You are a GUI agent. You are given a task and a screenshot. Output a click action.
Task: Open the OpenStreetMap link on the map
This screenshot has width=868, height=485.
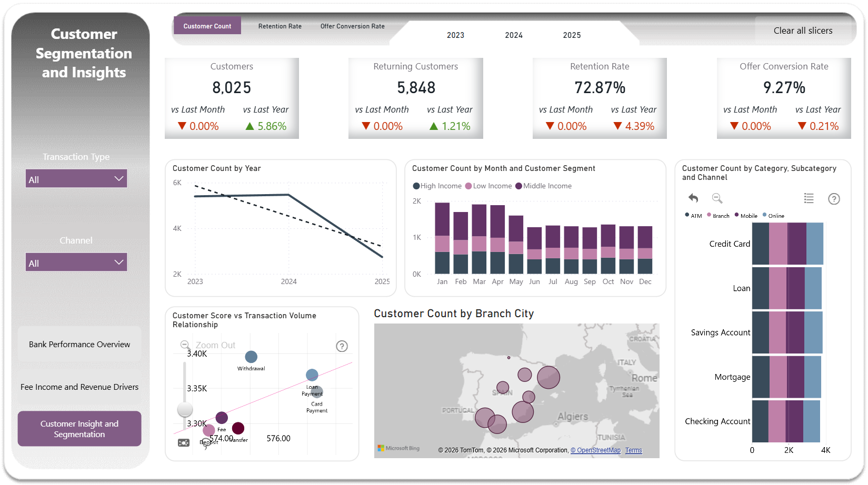[596, 450]
